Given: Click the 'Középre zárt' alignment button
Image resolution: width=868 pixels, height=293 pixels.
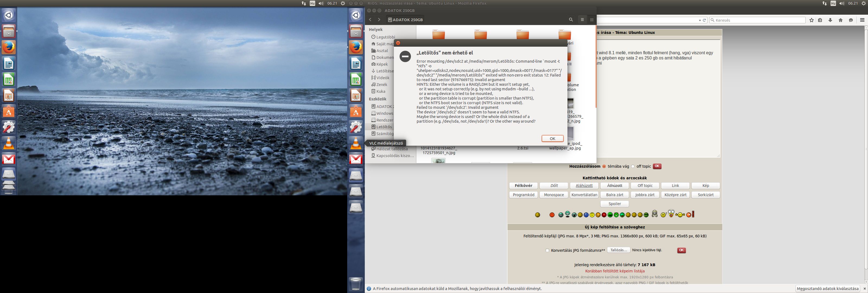Looking at the screenshot, I should [675, 195].
